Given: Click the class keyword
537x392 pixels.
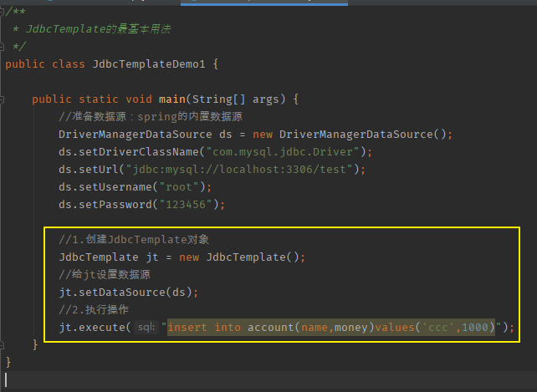Looking at the screenshot, I should coord(68,64).
